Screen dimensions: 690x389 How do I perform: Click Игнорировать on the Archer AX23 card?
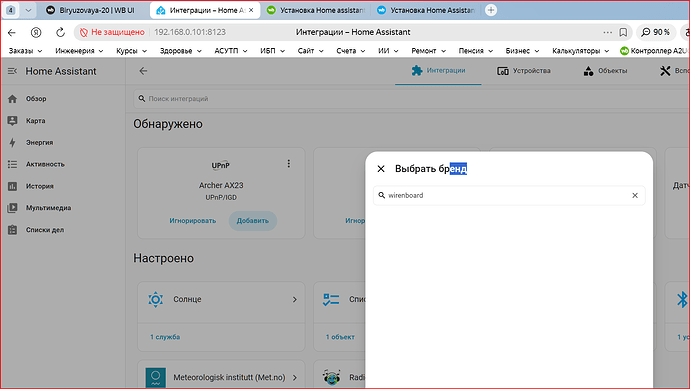click(193, 221)
